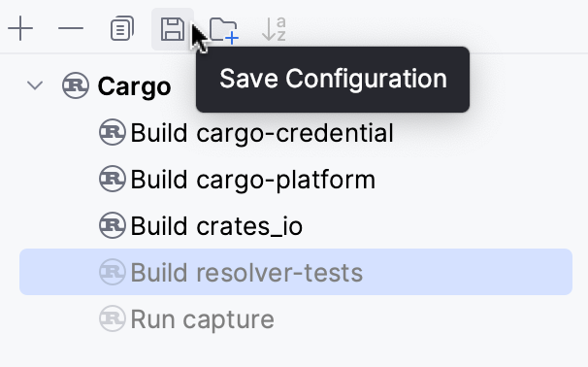Select the Run capture configuration
The image size is (588, 367).
pyautogui.click(x=202, y=319)
